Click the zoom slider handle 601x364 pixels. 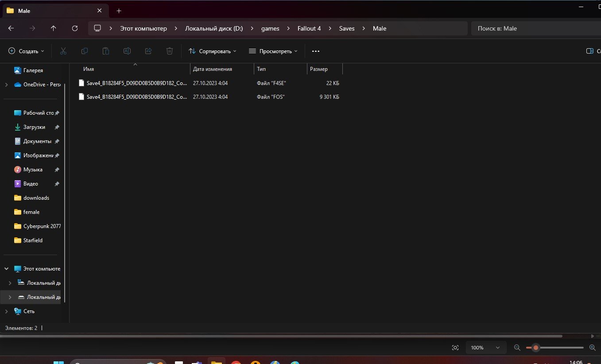pyautogui.click(x=535, y=348)
